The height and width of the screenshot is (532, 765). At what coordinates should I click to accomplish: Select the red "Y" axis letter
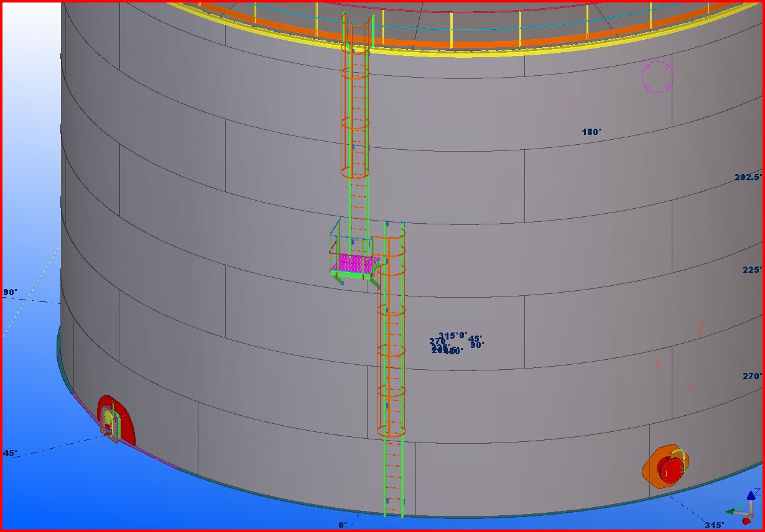tap(689, 387)
